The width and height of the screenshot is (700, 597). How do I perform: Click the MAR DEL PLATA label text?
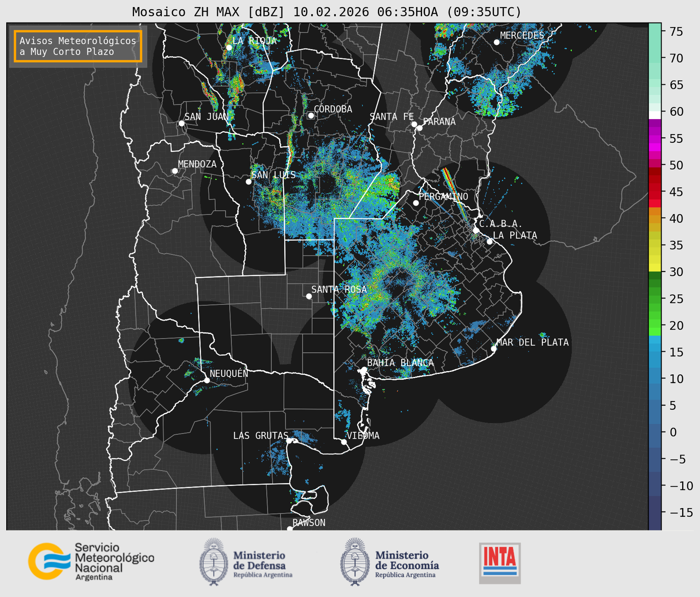(532, 343)
